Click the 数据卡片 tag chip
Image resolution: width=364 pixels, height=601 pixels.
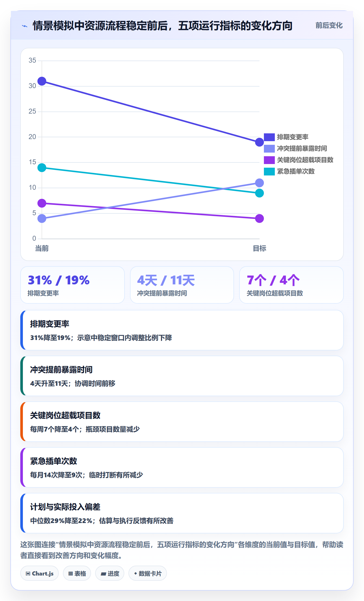[148, 573]
